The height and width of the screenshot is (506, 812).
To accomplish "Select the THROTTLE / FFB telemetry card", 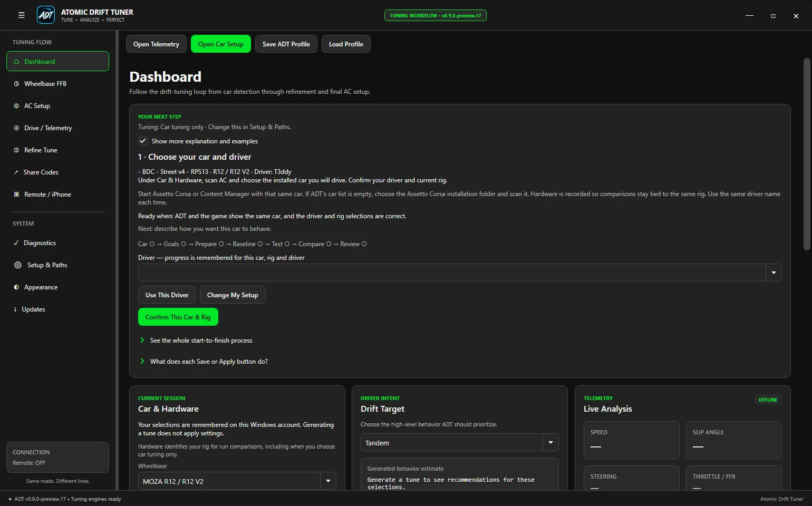I will (x=734, y=478).
